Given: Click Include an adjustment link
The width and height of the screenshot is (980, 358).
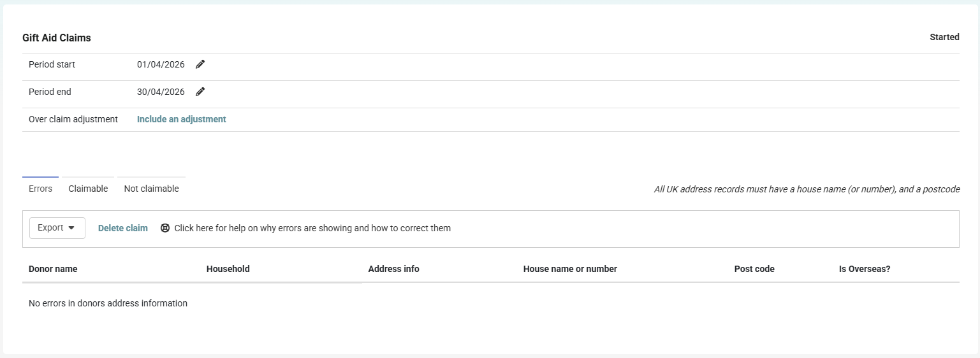Looking at the screenshot, I should pyautogui.click(x=182, y=119).
